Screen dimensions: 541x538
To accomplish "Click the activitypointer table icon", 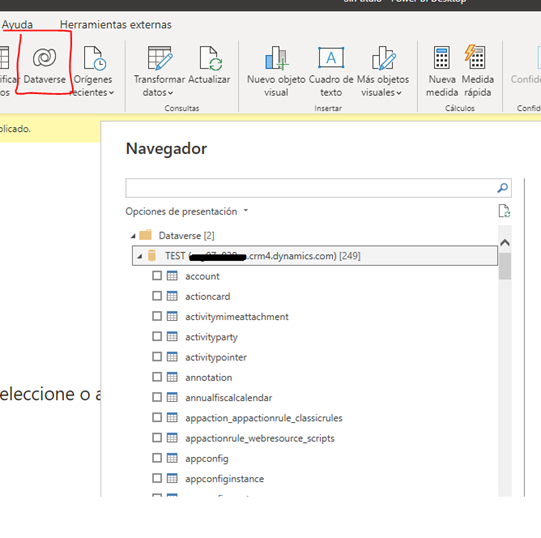I will click(x=172, y=357).
